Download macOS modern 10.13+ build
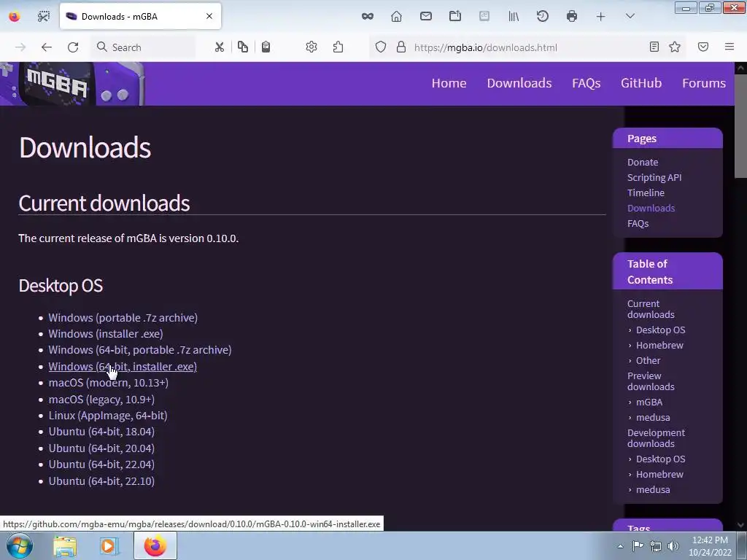This screenshot has width=747, height=560. coord(108,383)
